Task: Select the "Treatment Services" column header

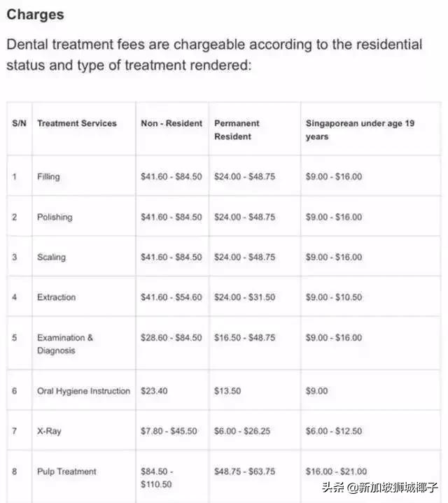Action: click(x=77, y=123)
